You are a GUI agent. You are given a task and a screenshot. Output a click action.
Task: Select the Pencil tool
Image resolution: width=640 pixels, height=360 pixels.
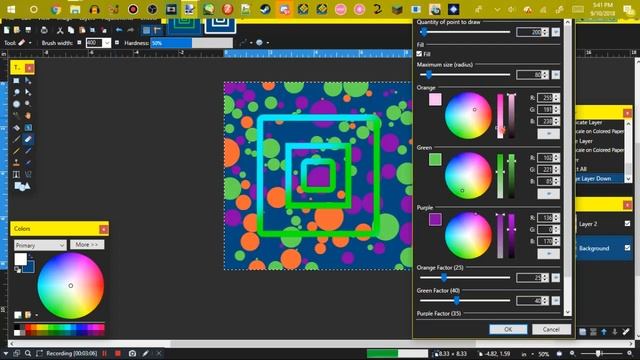(16, 151)
